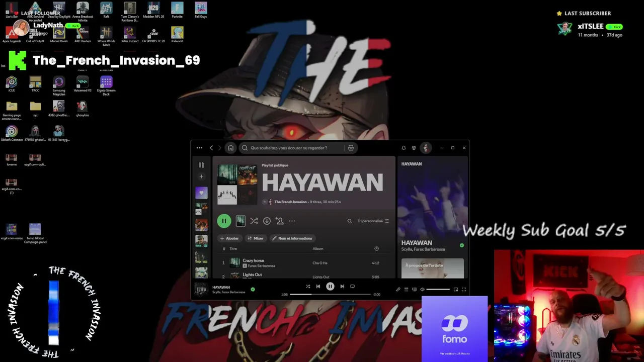Open the Marvel Rivals desktop shortcut
Screen dimensions: 644x362
point(59,35)
